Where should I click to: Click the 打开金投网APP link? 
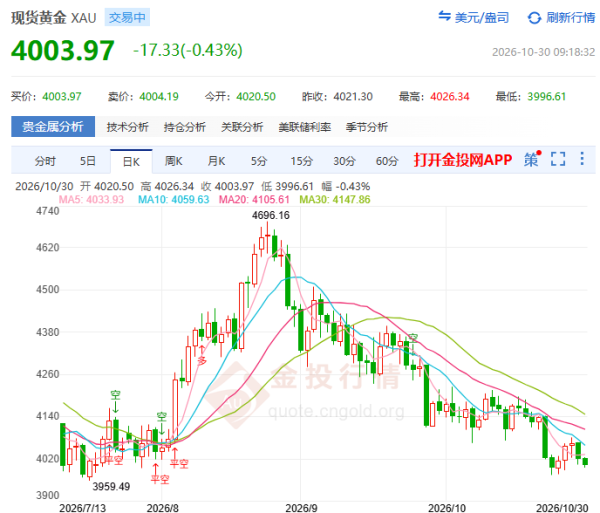coord(463,160)
